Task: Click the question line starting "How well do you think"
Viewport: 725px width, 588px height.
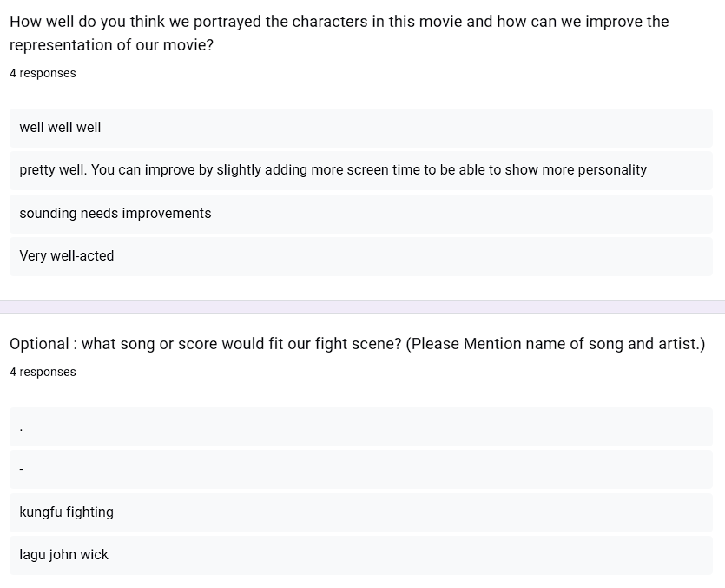Action: click(339, 22)
